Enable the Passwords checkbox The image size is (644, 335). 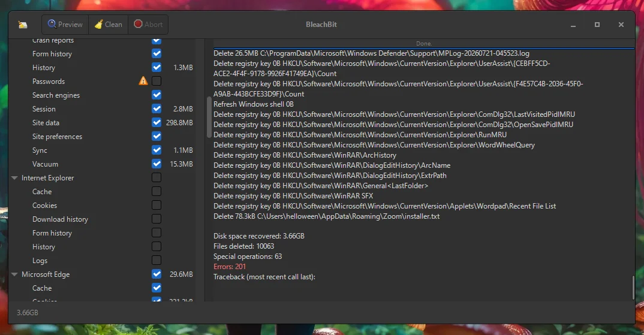click(157, 81)
